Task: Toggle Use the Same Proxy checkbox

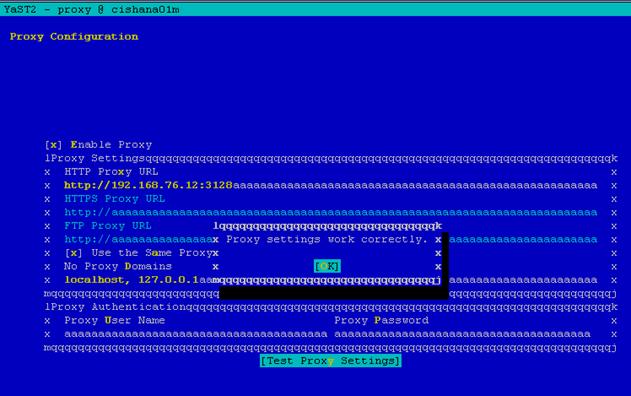Action: click(138, 253)
